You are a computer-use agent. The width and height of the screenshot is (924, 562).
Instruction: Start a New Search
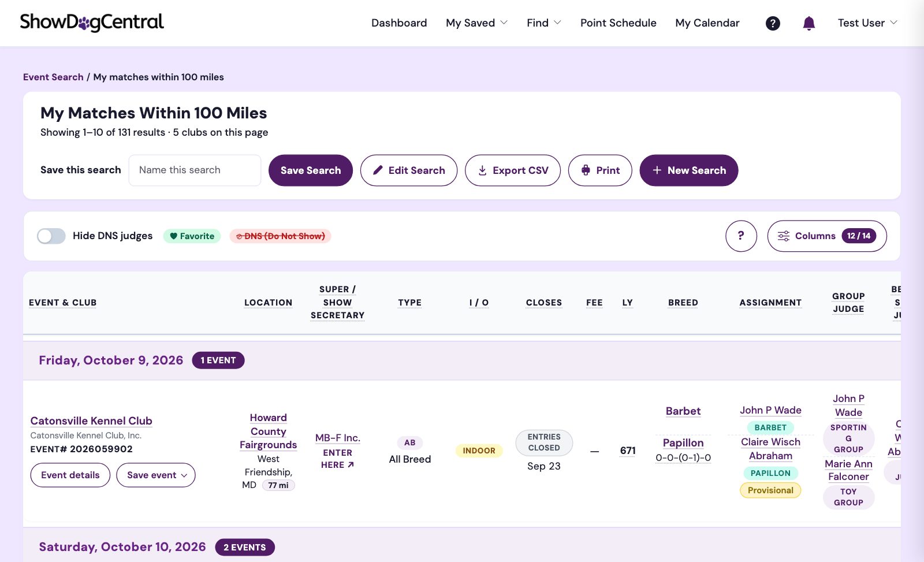pyautogui.click(x=689, y=170)
